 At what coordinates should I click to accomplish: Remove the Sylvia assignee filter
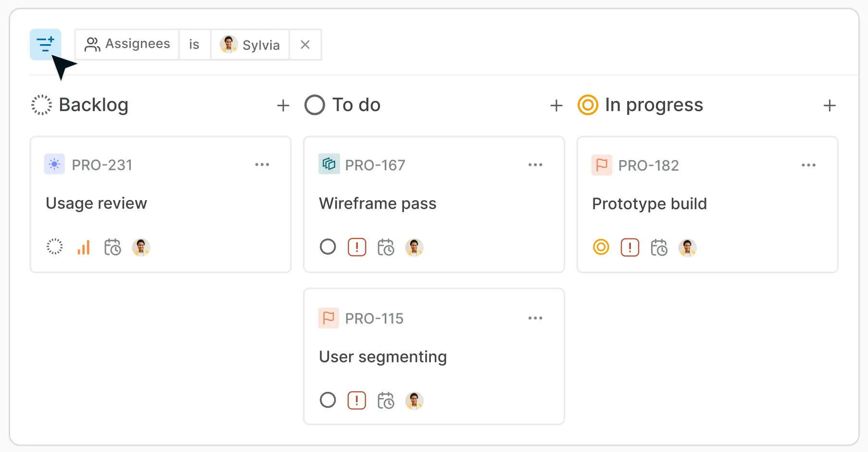click(305, 45)
